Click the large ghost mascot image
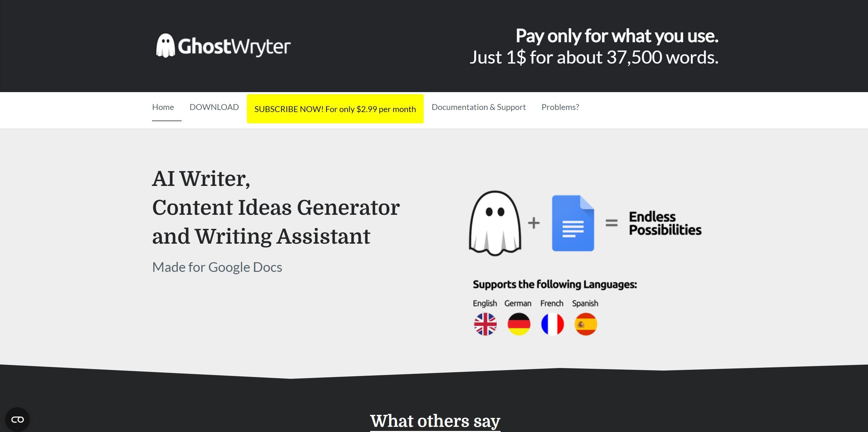This screenshot has width=868, height=432. pyautogui.click(x=495, y=223)
